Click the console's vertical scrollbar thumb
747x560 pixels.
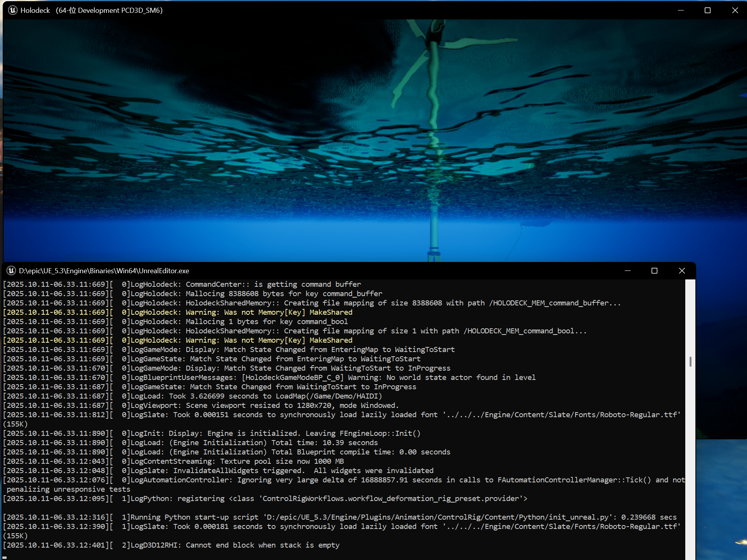coord(690,362)
